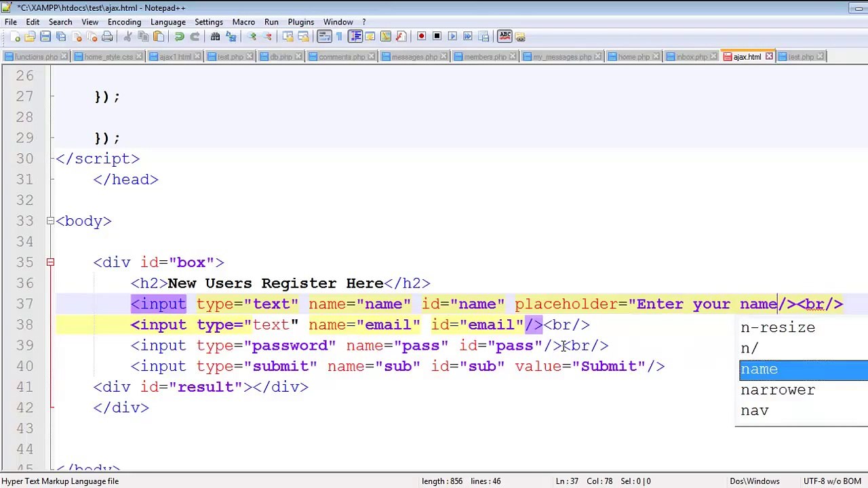This screenshot has height=488, width=868.
Task: Click the green Undo arrow icon
Action: click(179, 37)
